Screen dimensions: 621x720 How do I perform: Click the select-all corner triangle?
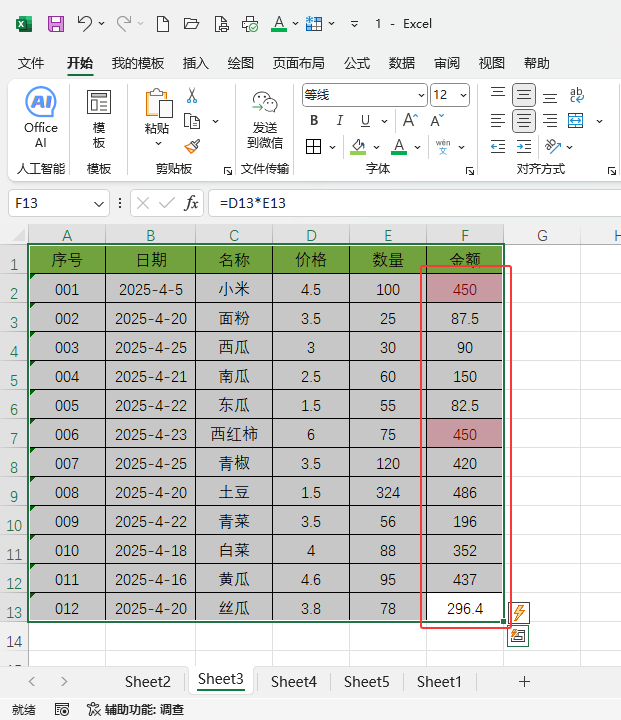(18, 235)
